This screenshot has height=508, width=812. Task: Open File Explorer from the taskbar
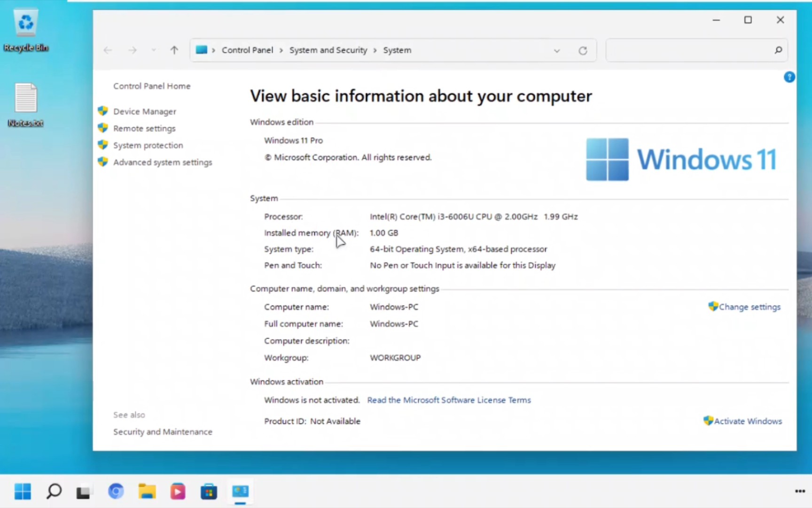tap(147, 492)
